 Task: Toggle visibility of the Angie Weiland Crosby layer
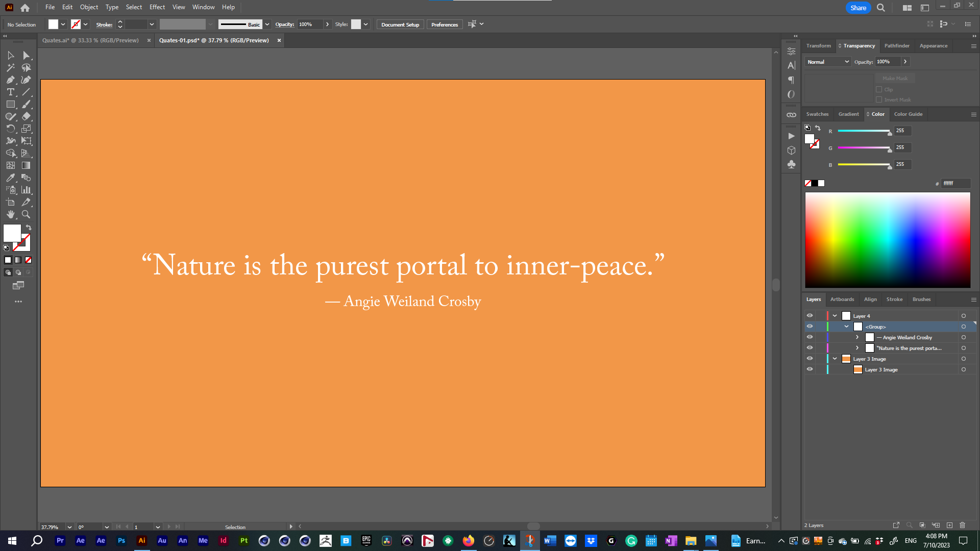click(x=810, y=337)
